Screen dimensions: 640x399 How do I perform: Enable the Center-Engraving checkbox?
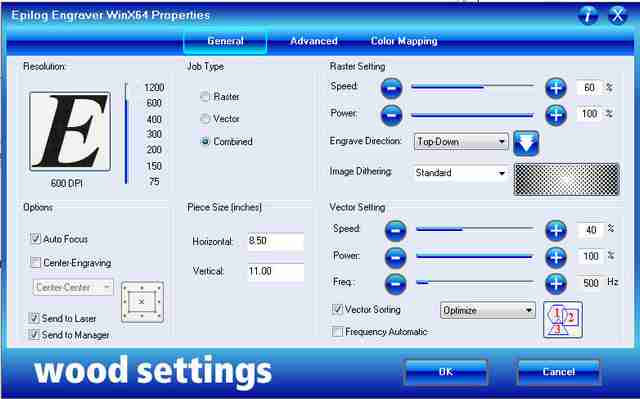coord(36,262)
